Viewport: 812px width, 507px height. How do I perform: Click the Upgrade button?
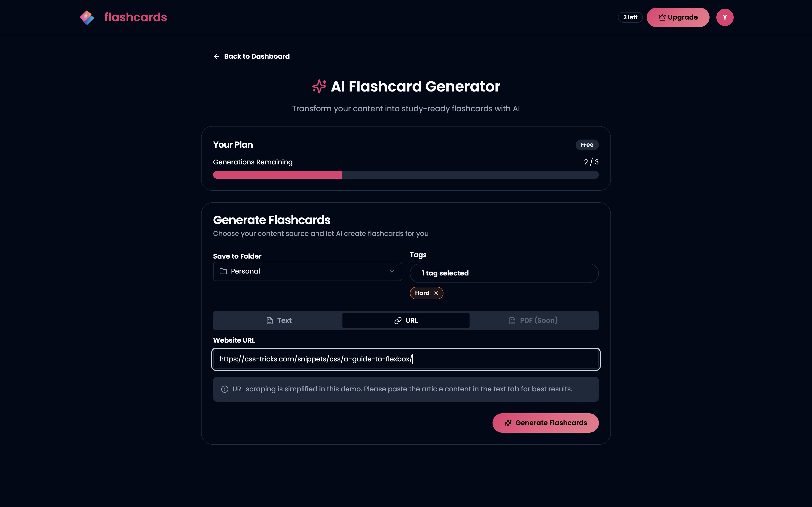point(678,17)
